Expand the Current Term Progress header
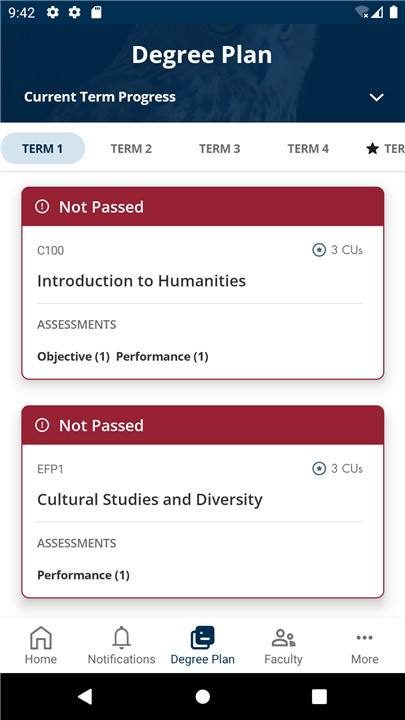405x720 pixels. (x=202, y=97)
